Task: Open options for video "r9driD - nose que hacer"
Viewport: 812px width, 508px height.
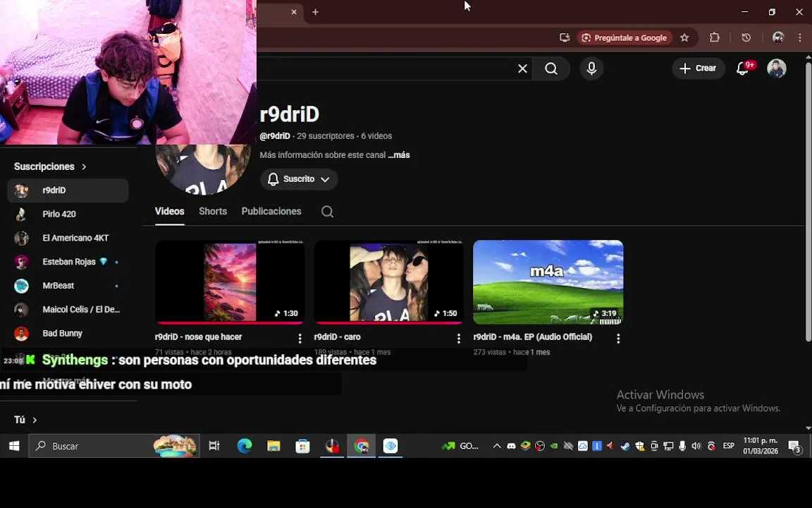Action: click(x=300, y=339)
